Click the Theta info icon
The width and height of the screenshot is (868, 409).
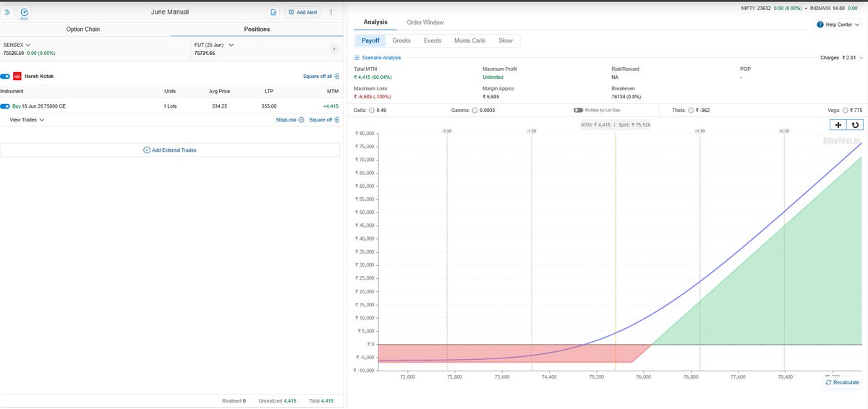[692, 110]
